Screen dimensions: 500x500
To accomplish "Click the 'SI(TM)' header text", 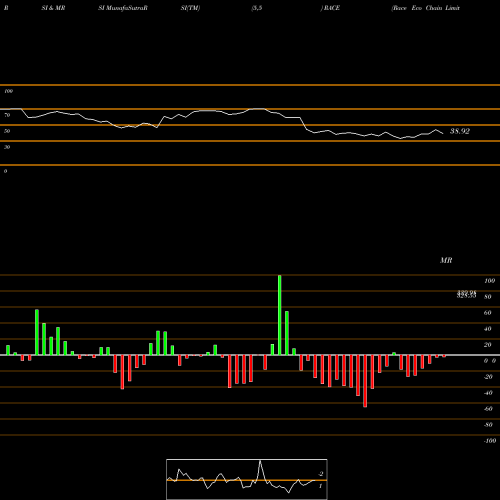I will pyautogui.click(x=190, y=8).
